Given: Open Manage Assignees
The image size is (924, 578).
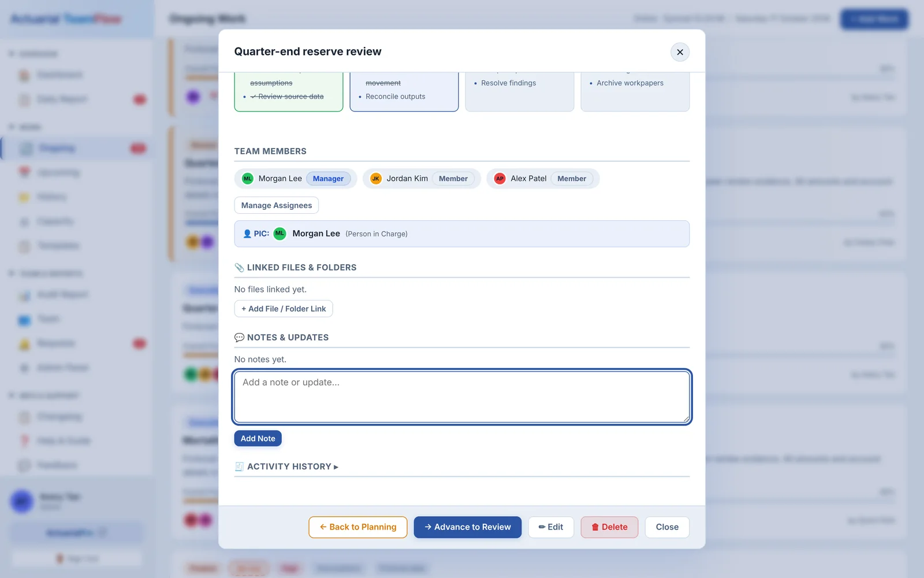Looking at the screenshot, I should 277,205.
